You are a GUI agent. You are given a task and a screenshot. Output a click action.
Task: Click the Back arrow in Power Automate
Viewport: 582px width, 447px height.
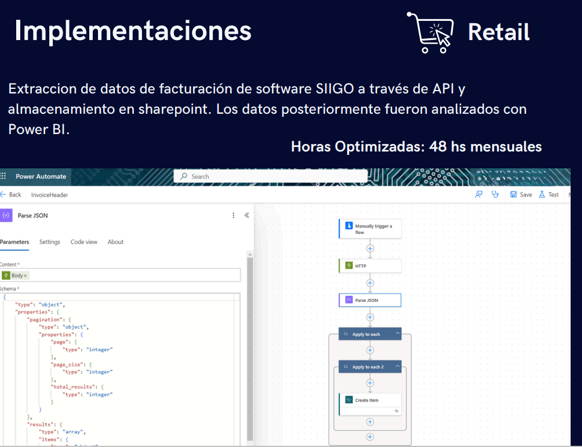click(x=3, y=195)
